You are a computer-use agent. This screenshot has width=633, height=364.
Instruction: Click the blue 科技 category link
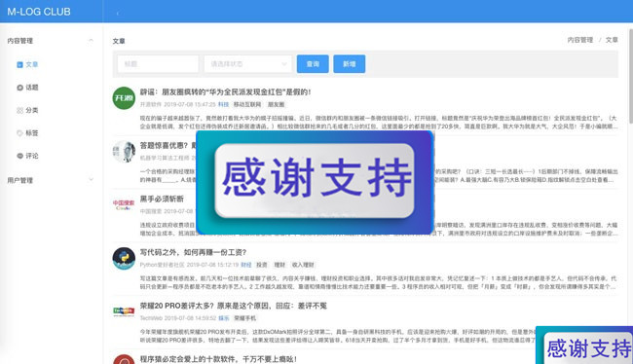pyautogui.click(x=223, y=104)
